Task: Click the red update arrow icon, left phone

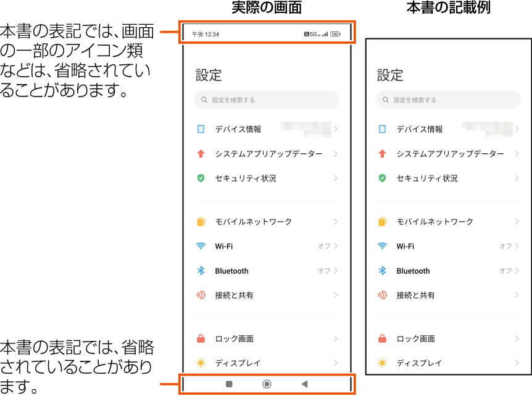Action: (x=201, y=153)
